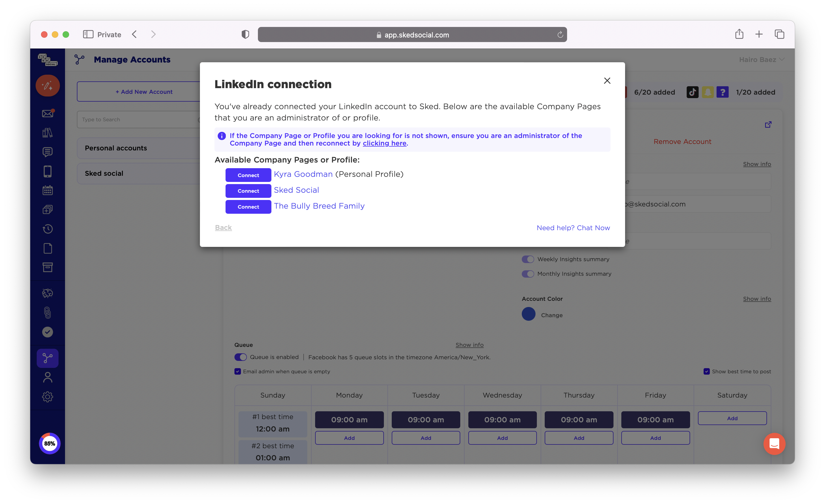Open the mobile preview phone icon
825x504 pixels.
47,171
